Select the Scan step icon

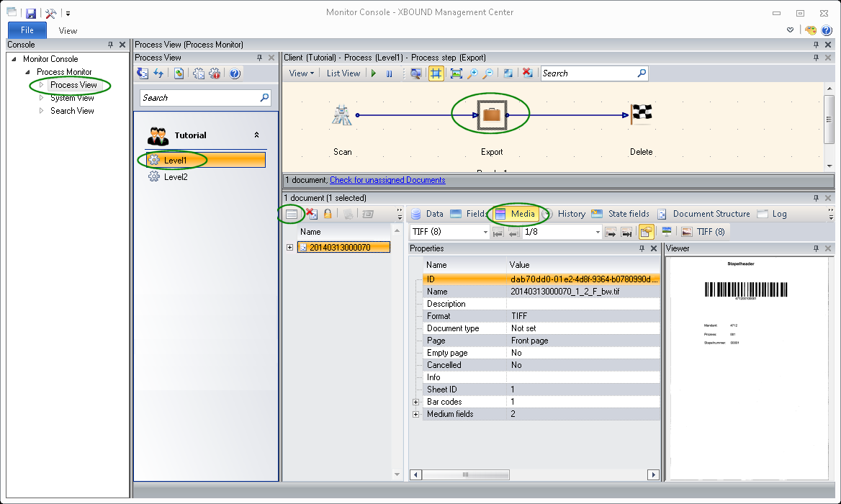click(342, 115)
